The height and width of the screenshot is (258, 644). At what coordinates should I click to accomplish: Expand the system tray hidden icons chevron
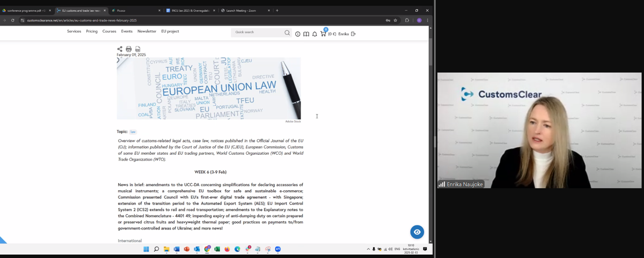368,249
